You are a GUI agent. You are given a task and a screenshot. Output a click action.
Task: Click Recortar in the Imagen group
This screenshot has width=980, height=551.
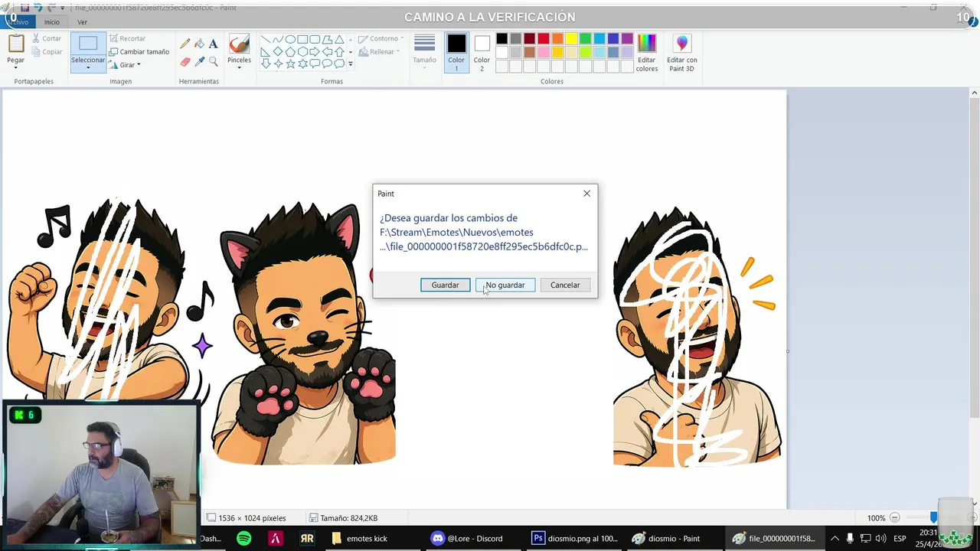(127, 38)
